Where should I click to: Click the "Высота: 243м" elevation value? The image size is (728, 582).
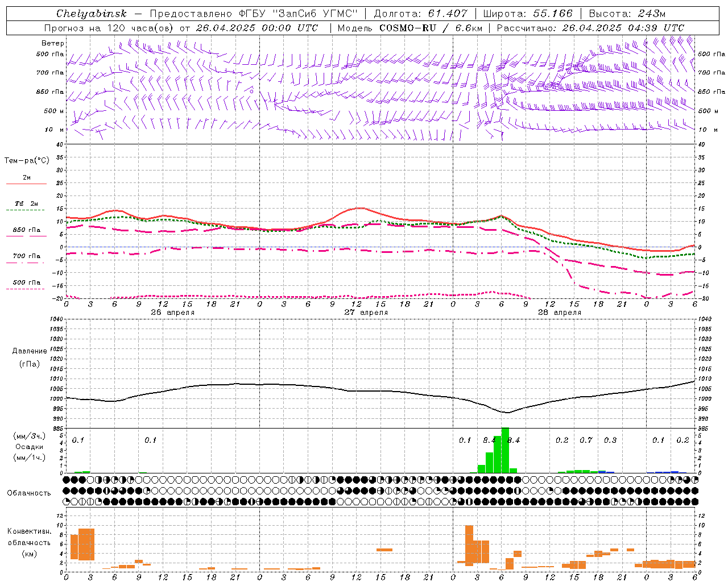tap(627, 14)
